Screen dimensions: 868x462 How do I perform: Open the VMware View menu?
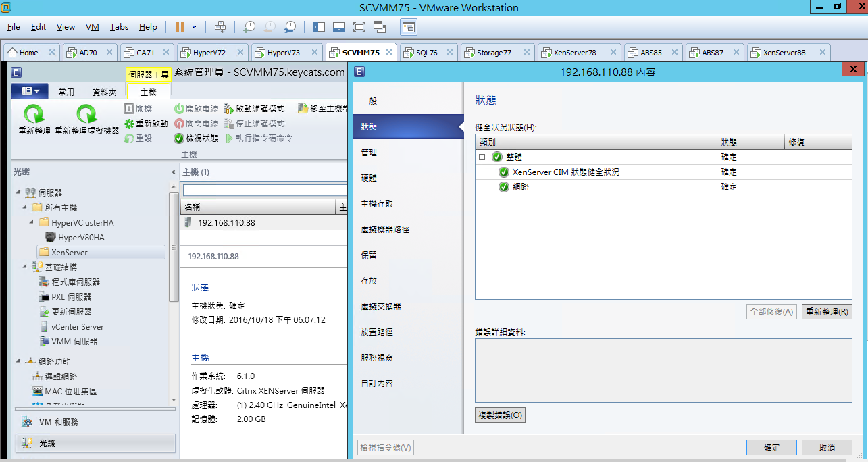click(66, 27)
